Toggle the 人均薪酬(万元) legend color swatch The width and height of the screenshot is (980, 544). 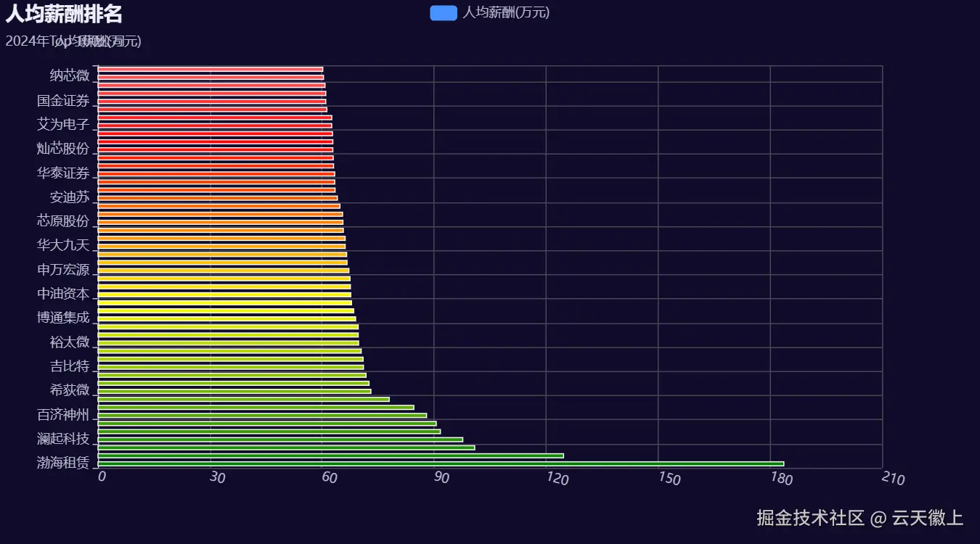(x=444, y=12)
